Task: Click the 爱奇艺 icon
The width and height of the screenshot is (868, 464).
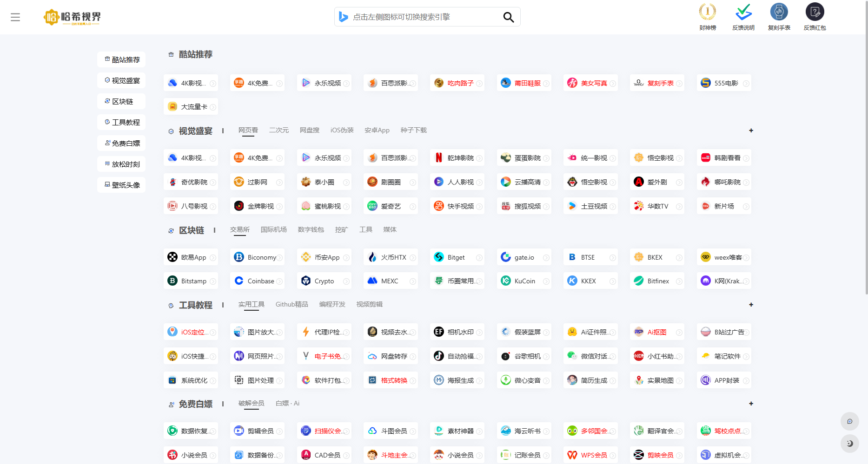Action: click(x=372, y=206)
